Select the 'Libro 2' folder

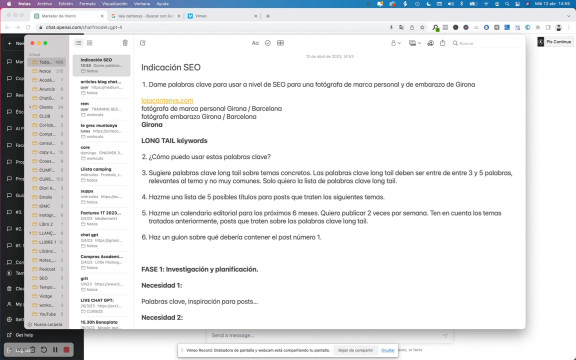tap(47, 224)
